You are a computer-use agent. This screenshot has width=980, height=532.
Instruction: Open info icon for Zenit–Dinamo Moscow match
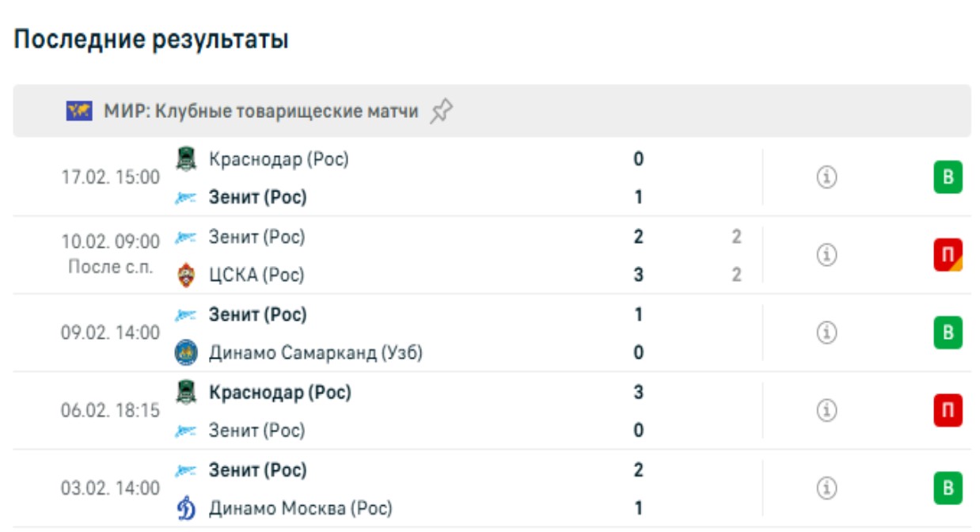(826, 488)
